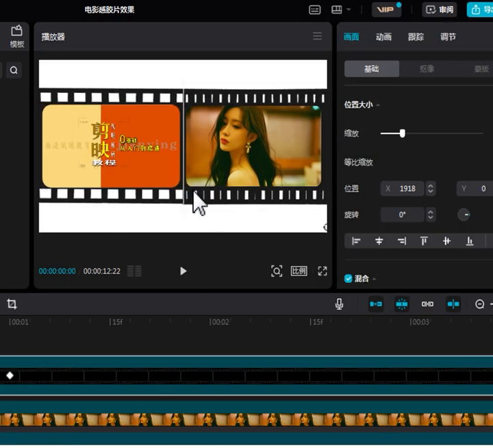Toggle the 混合 blend checkbox

pyautogui.click(x=348, y=278)
